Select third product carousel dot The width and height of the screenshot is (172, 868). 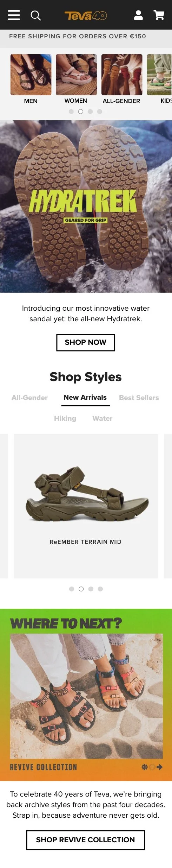(x=91, y=589)
